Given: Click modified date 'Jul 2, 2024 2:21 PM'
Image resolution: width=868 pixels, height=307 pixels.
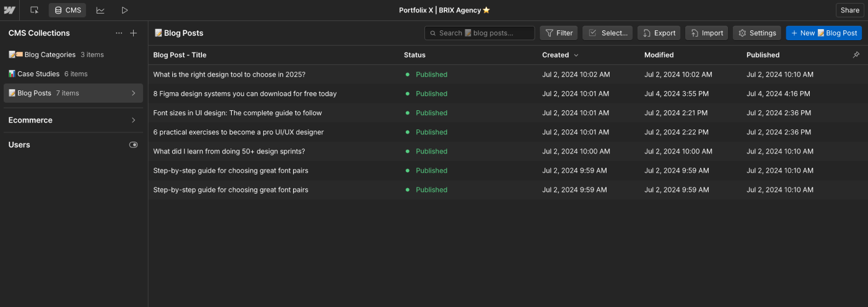Looking at the screenshot, I should (x=676, y=113).
